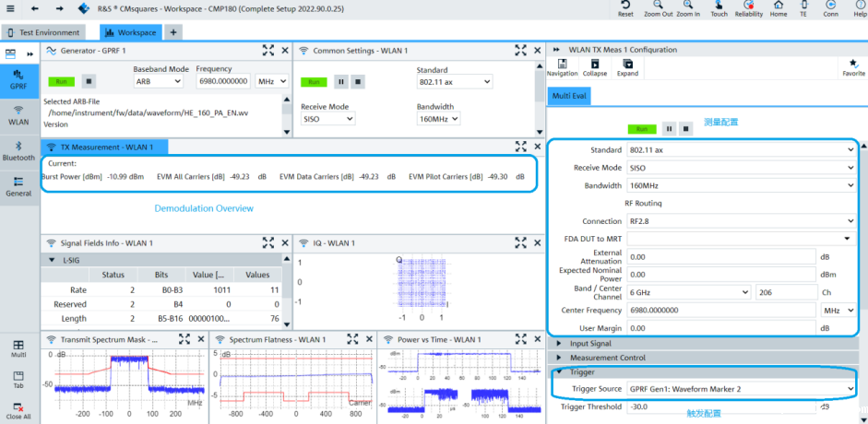Switch to Multi layout view
The image size is (868, 424).
click(18, 348)
